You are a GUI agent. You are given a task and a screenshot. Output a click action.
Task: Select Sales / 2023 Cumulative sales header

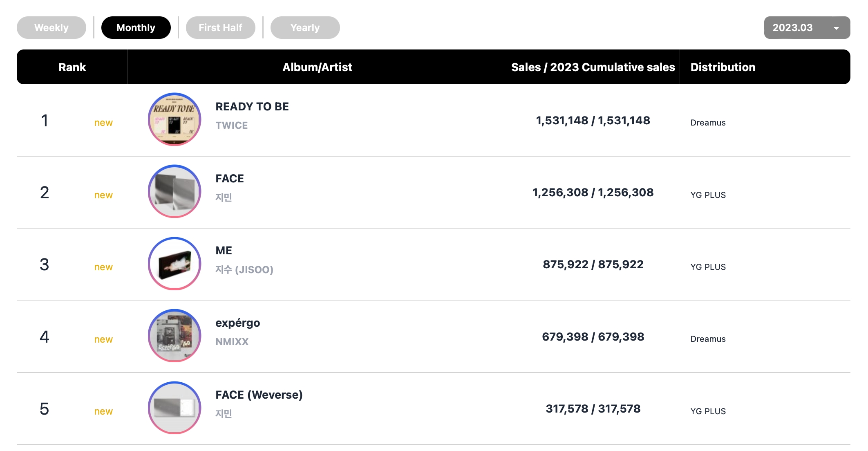click(593, 67)
